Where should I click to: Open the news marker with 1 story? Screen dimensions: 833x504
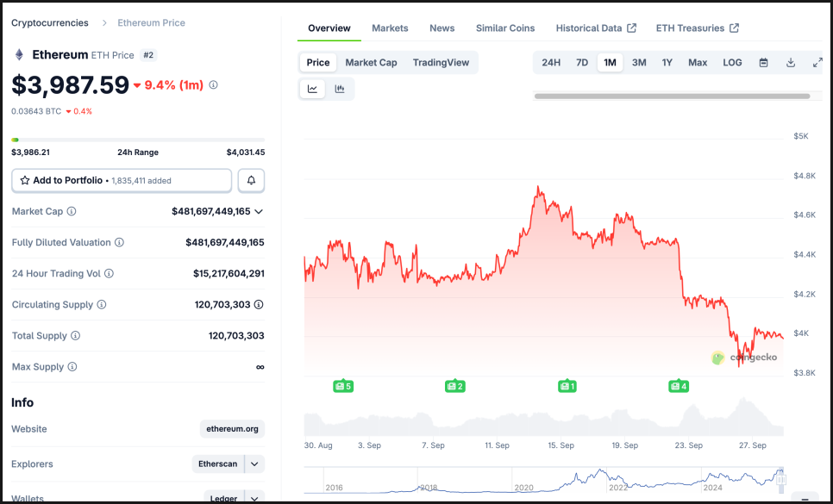click(567, 386)
